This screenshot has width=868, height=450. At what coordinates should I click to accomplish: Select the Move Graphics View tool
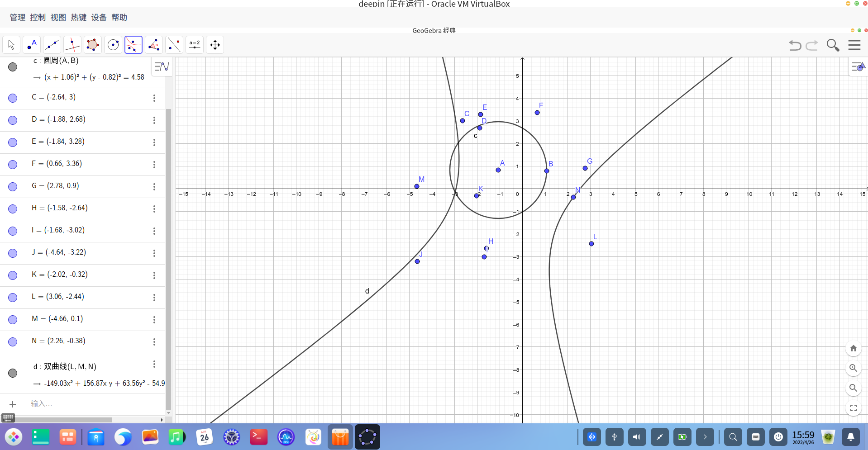pyautogui.click(x=215, y=45)
